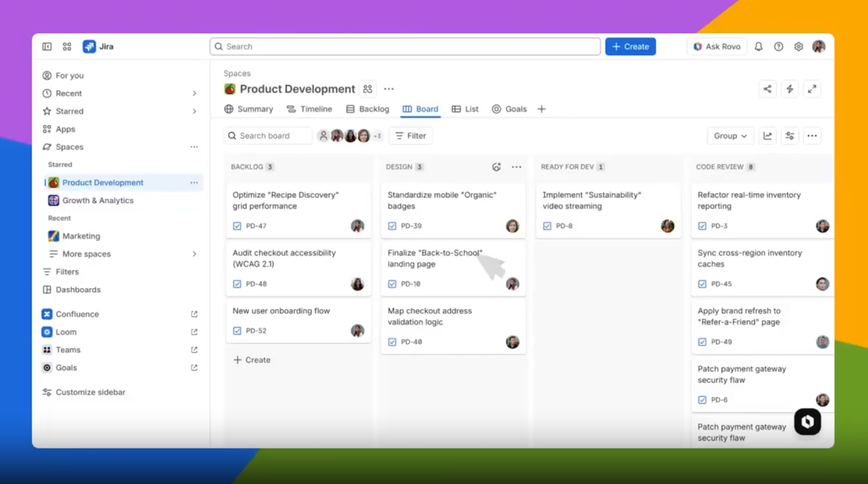Open the view settings sliders icon

click(789, 135)
